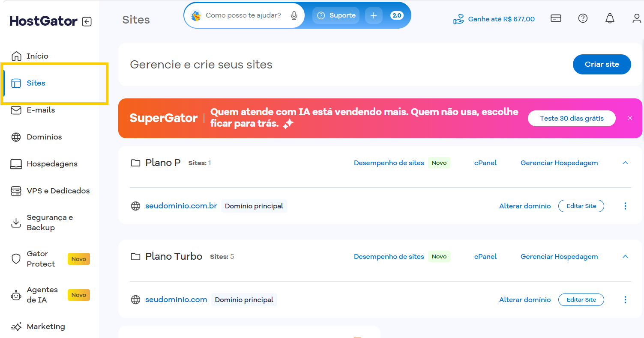Open Suporte from the top bar

coord(336,15)
